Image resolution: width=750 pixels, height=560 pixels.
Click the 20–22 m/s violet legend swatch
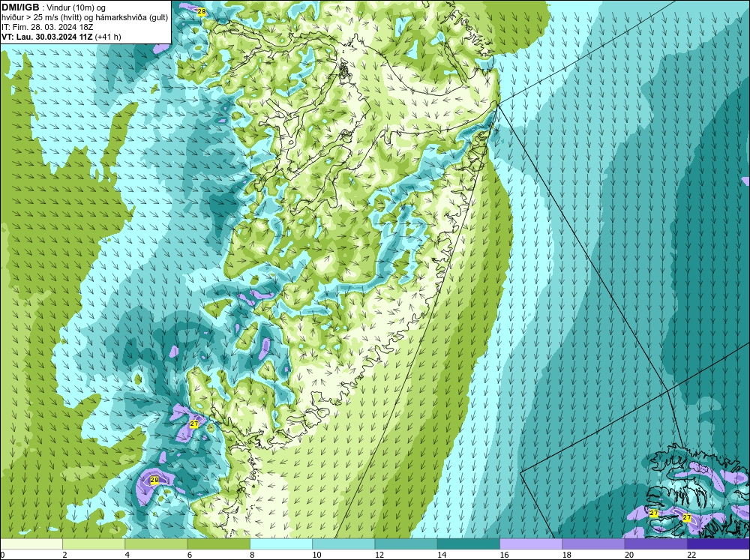pyautogui.click(x=655, y=544)
